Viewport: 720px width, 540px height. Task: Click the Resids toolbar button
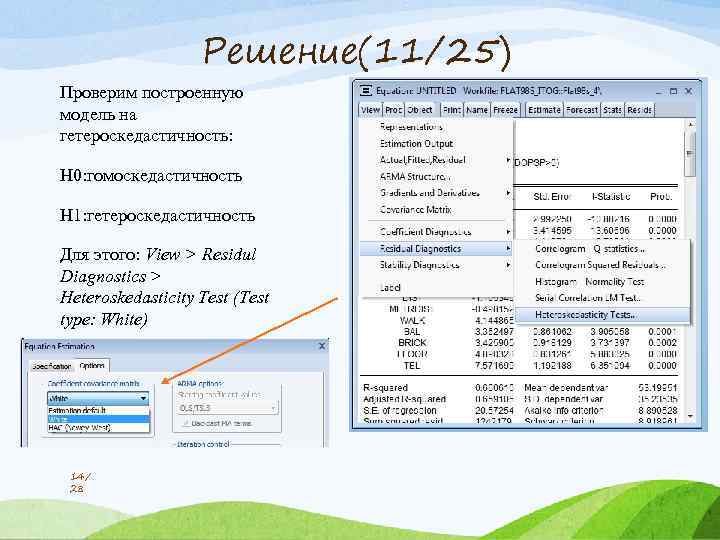click(x=639, y=110)
